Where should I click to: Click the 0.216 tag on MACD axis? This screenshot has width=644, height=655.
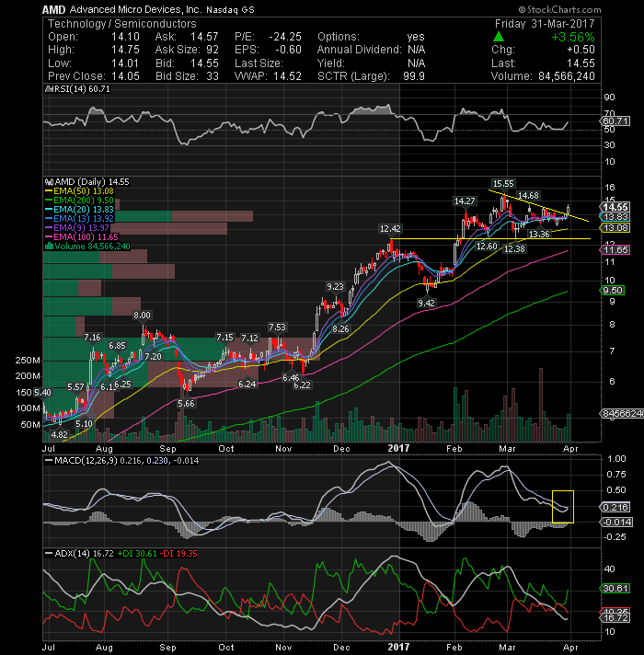pyautogui.click(x=615, y=507)
